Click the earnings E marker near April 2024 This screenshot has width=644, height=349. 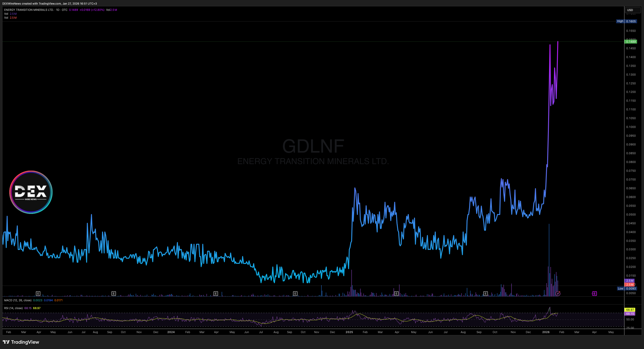(216, 293)
